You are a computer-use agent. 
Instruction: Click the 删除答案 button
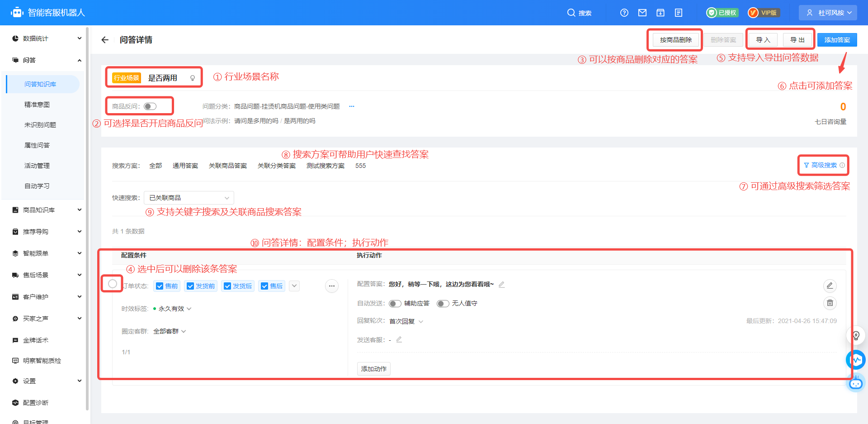[x=723, y=40]
